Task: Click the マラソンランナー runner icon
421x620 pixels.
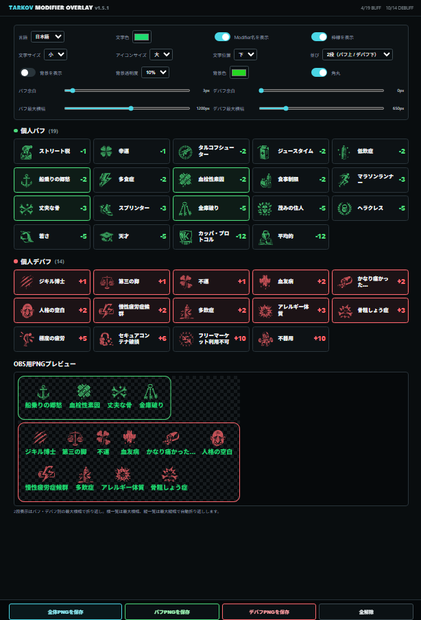Action: (344, 180)
